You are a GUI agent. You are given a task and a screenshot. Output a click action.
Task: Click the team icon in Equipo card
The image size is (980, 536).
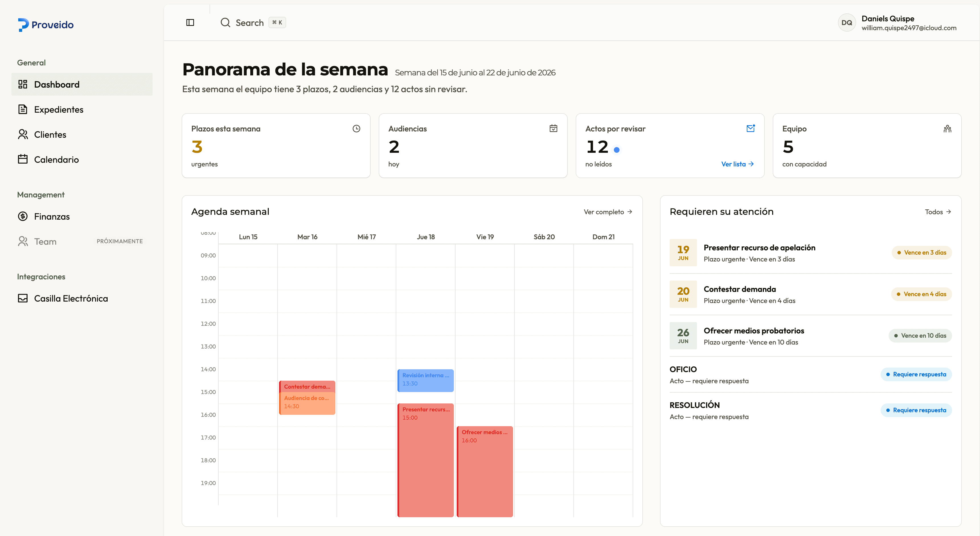coord(948,129)
